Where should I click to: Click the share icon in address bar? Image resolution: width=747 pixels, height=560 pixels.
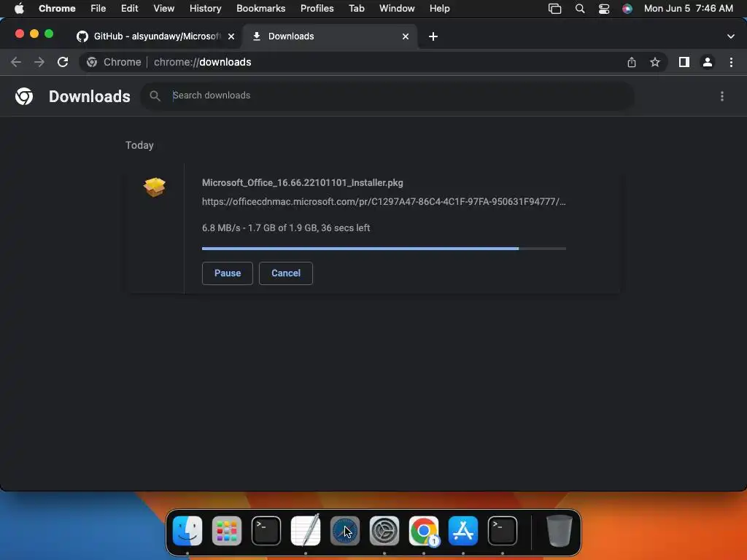point(631,62)
